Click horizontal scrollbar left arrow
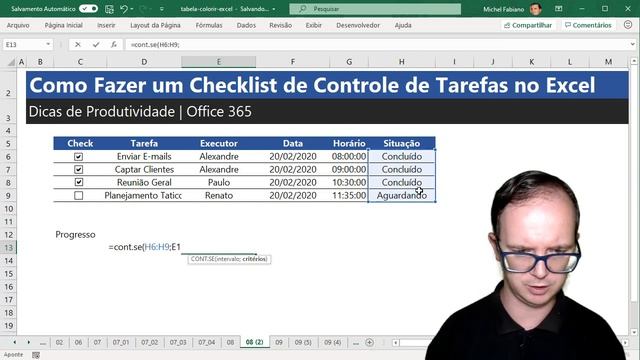Viewport: 640px width, 360px height. [396, 343]
